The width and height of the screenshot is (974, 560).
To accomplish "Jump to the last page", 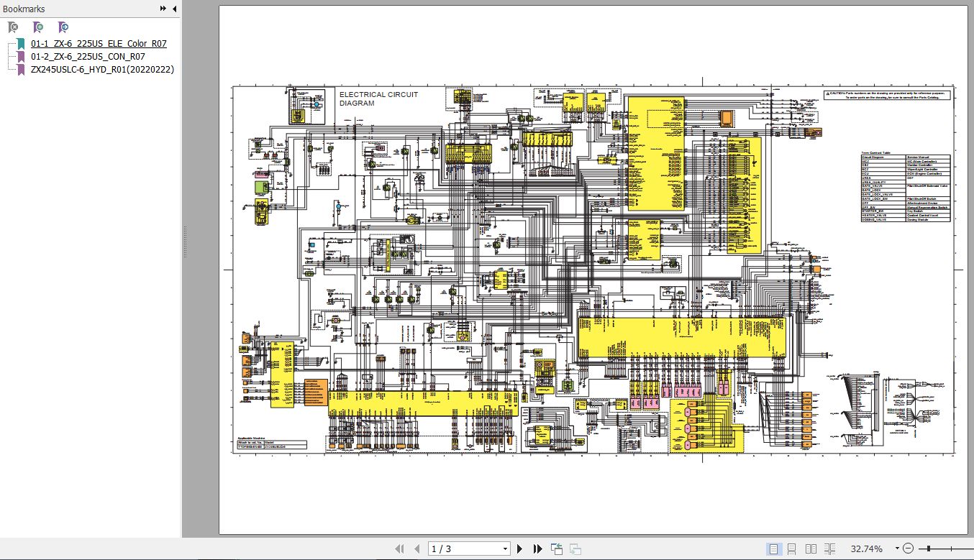I will tap(537, 548).
